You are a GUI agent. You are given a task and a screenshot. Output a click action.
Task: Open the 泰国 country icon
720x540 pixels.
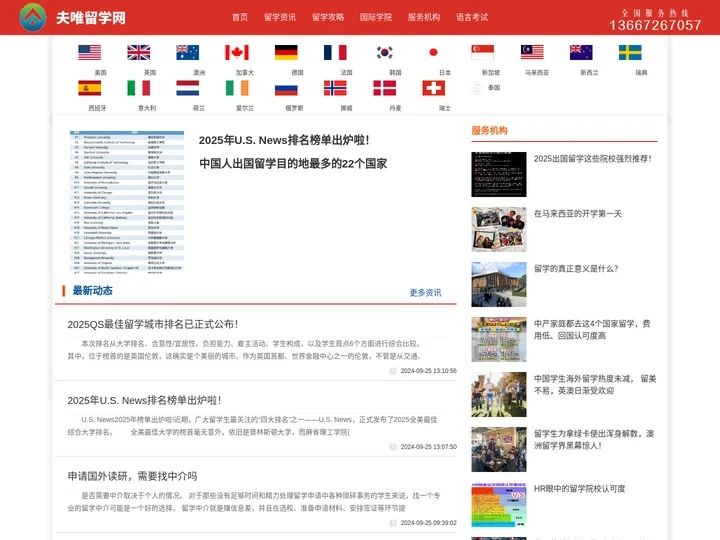pyautogui.click(x=478, y=88)
